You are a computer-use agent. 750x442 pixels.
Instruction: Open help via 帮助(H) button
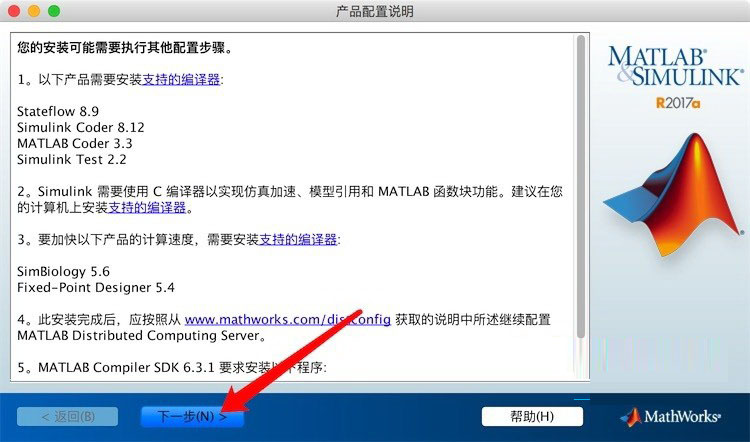click(x=532, y=417)
